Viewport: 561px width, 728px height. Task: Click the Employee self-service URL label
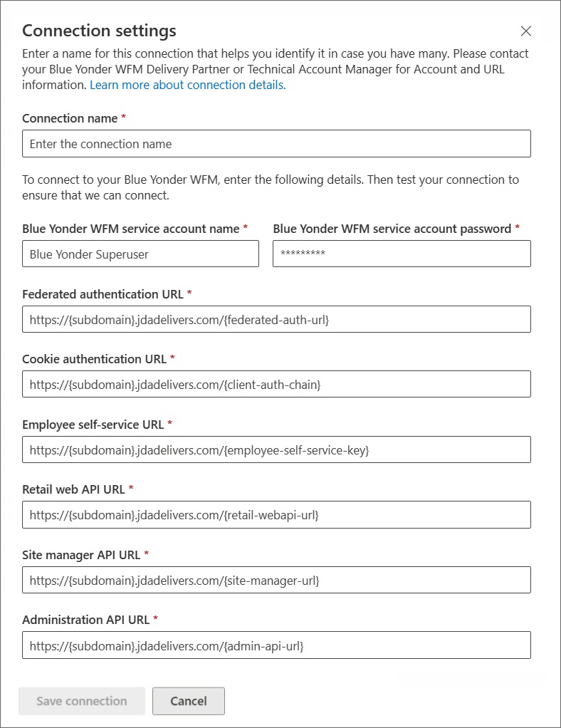(x=93, y=425)
